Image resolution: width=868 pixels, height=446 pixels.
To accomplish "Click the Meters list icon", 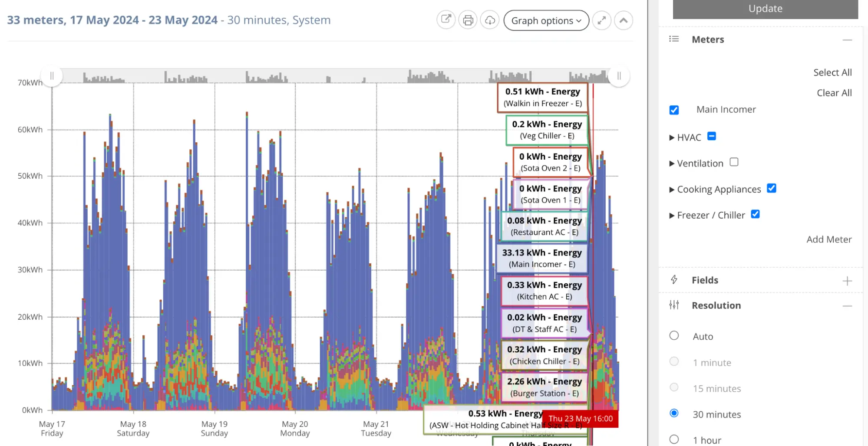I will (674, 39).
